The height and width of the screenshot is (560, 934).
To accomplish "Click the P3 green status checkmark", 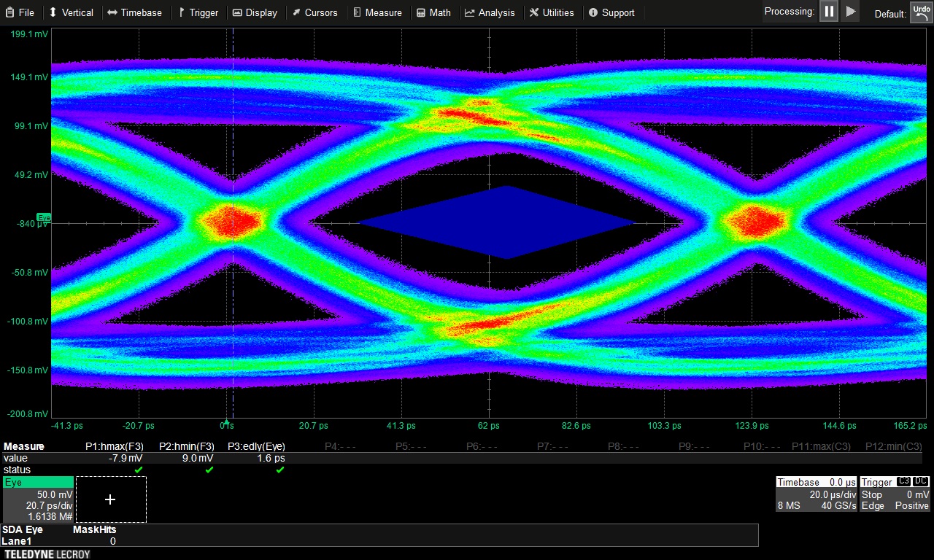I will pyautogui.click(x=280, y=470).
